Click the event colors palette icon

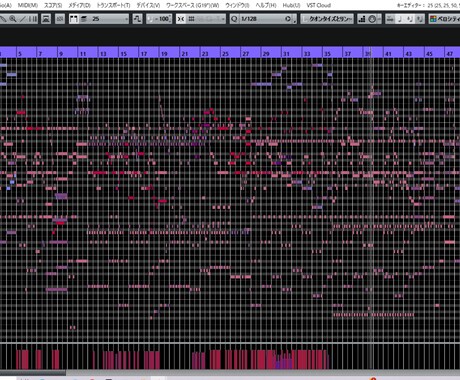coord(433,19)
